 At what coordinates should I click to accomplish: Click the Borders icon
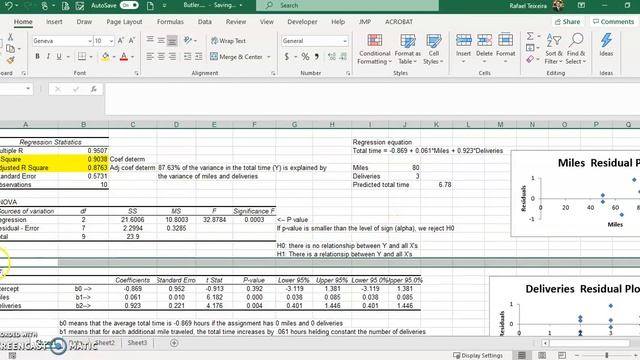(x=82, y=56)
